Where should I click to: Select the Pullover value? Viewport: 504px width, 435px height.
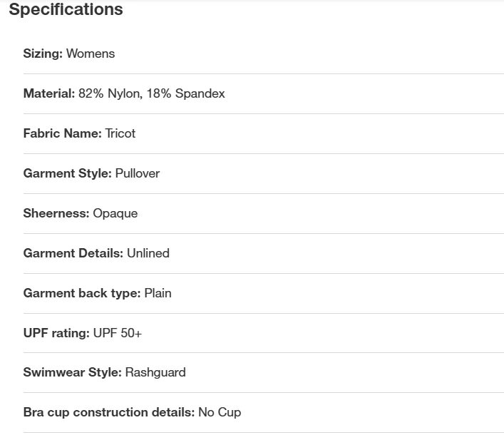pos(138,173)
